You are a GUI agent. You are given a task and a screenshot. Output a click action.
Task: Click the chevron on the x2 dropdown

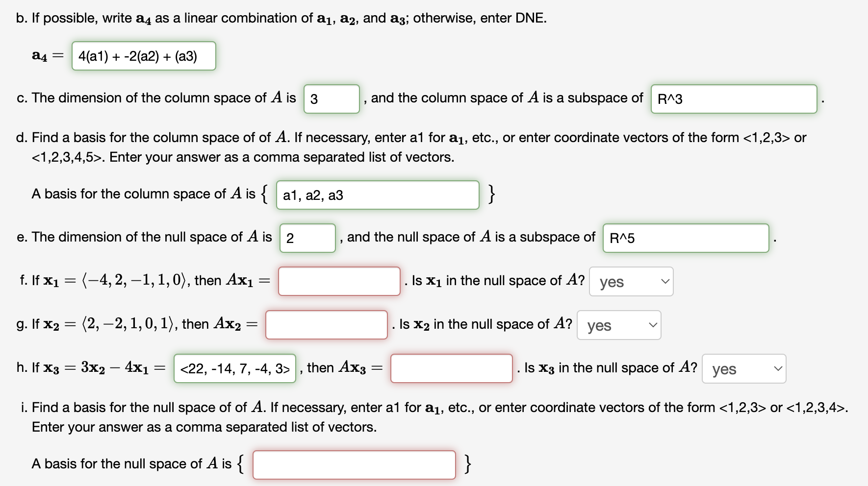tap(652, 325)
